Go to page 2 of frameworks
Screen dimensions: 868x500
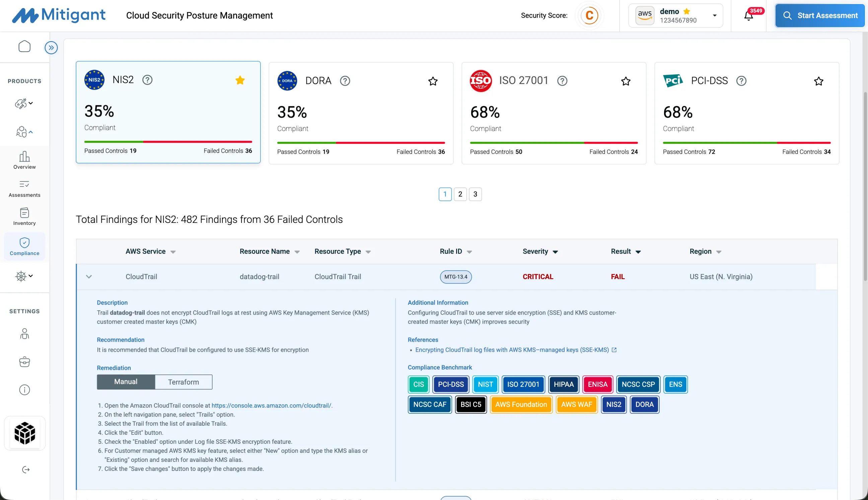[460, 194]
